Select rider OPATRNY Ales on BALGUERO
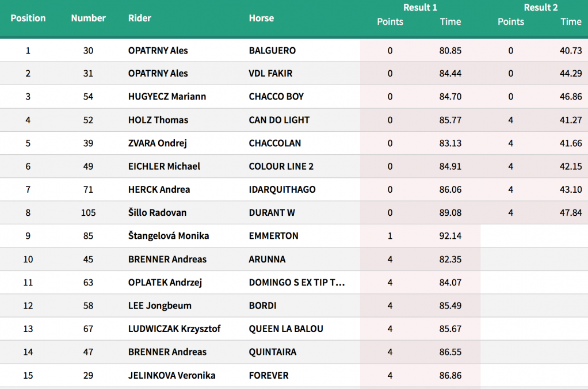The image size is (588, 389). click(158, 51)
